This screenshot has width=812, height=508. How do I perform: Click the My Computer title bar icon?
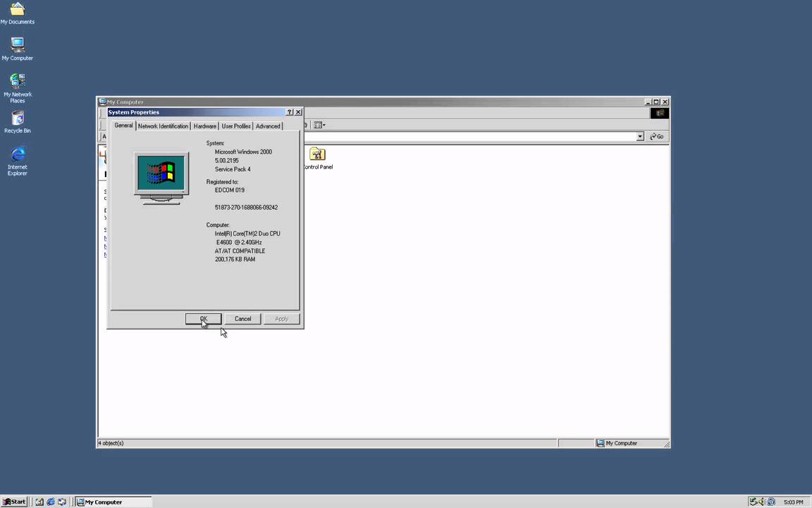point(102,102)
